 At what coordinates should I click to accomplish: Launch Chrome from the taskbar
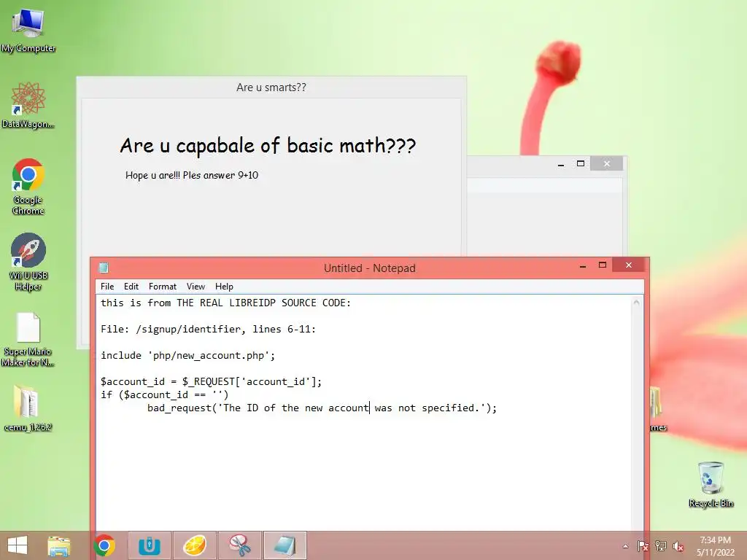tap(104, 545)
